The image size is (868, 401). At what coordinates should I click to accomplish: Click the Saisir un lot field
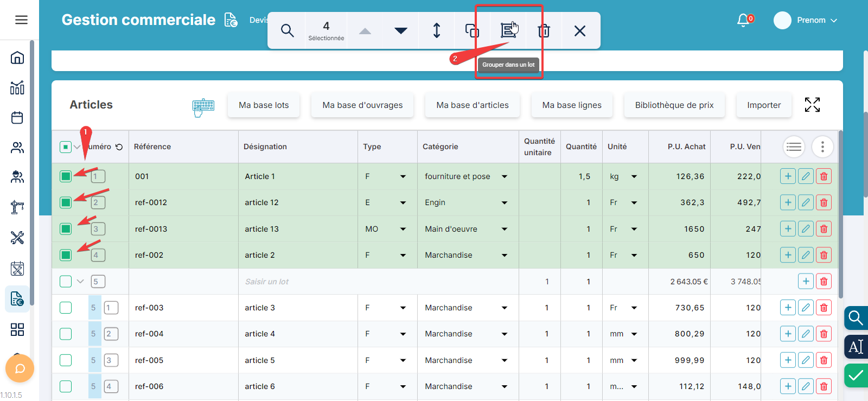tap(325, 282)
